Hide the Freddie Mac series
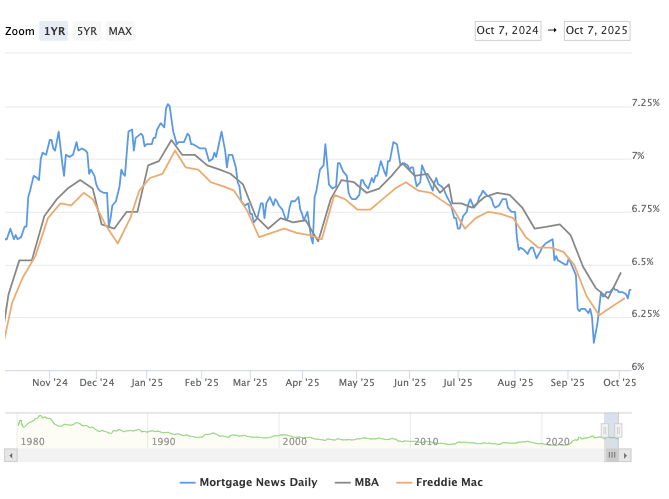This screenshot has width=669, height=499. point(450,482)
